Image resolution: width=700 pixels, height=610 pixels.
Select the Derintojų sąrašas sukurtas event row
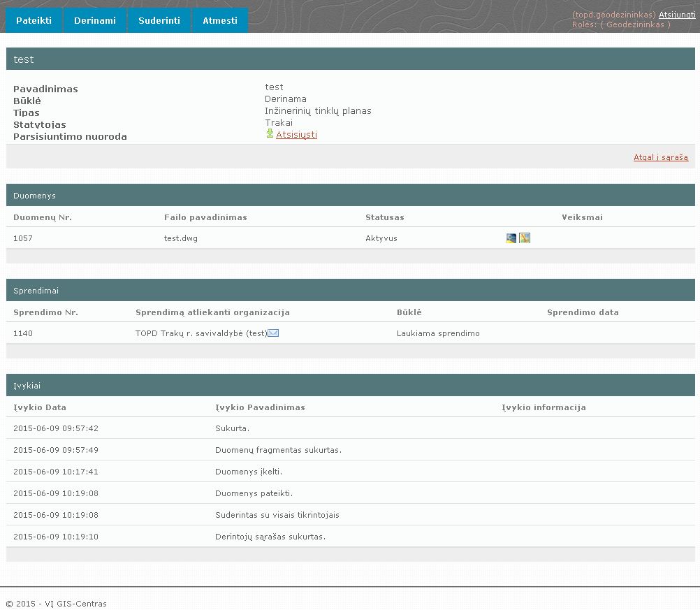[x=270, y=537]
